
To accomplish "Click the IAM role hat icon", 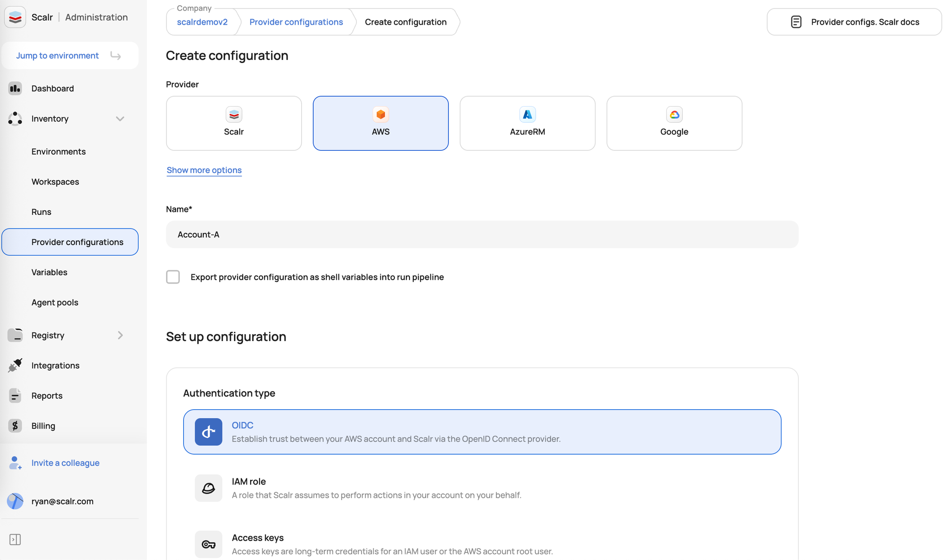I will (x=208, y=488).
